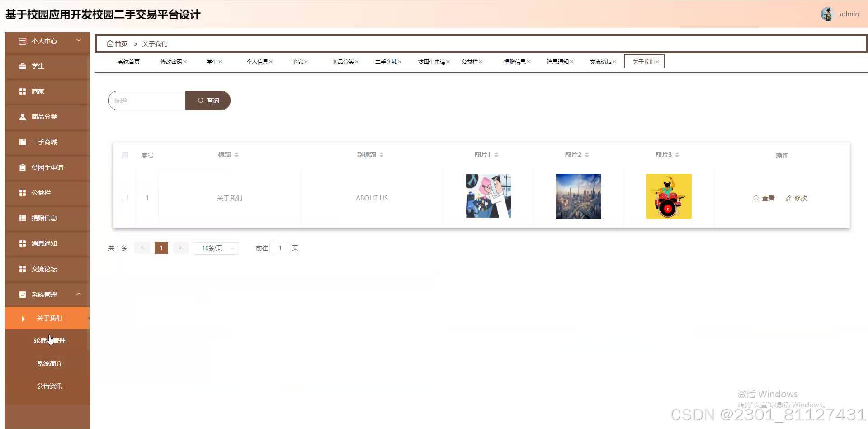Close the 交流论坛 tab

tap(614, 62)
